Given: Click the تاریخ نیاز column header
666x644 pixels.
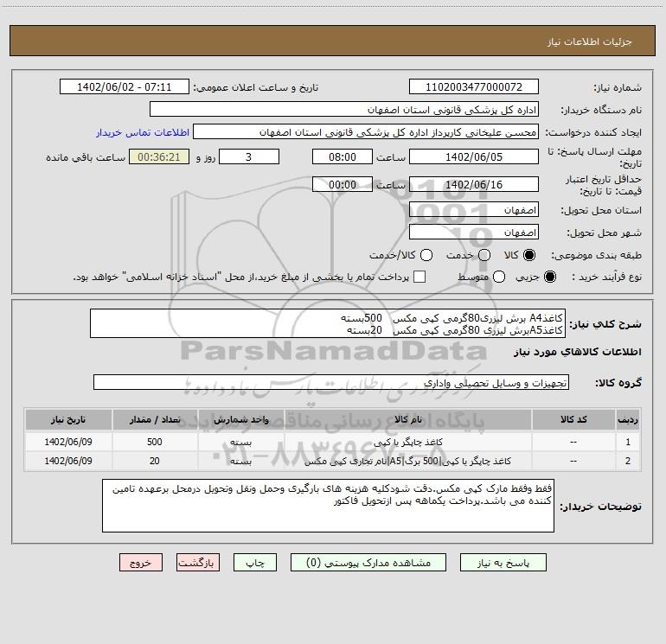Looking at the screenshot, I should 68,419.
